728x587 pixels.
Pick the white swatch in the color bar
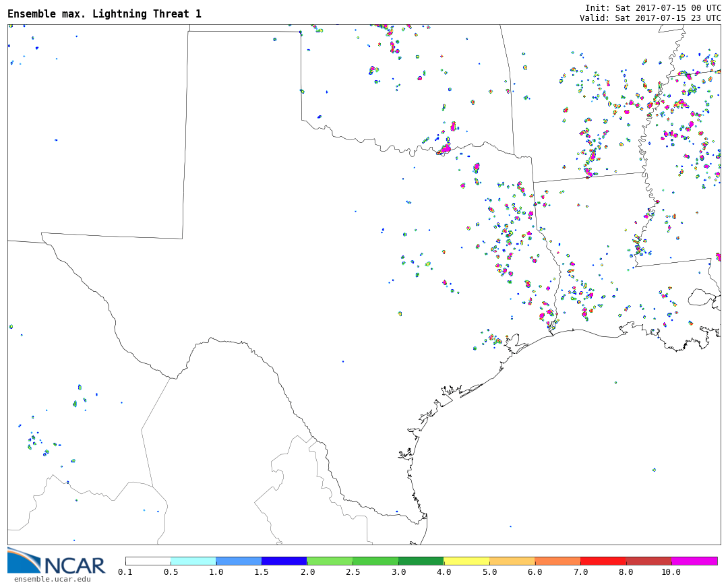tap(148, 561)
